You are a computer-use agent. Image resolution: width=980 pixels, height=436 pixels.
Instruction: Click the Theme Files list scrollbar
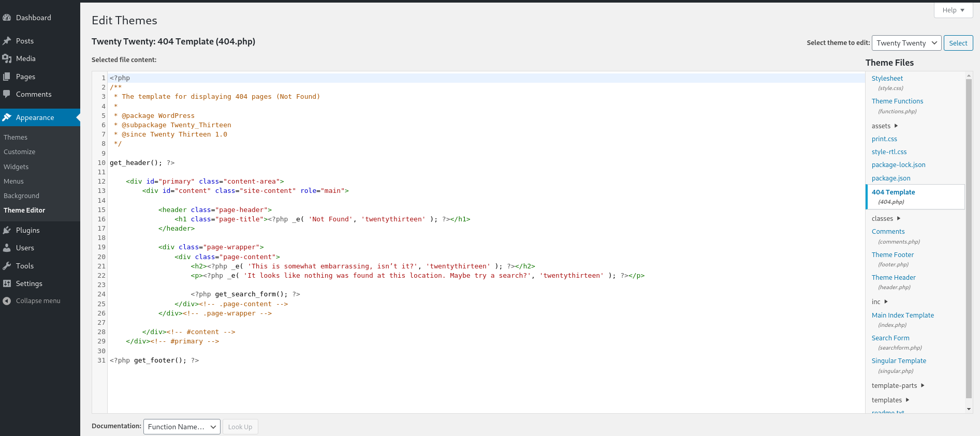point(969,238)
